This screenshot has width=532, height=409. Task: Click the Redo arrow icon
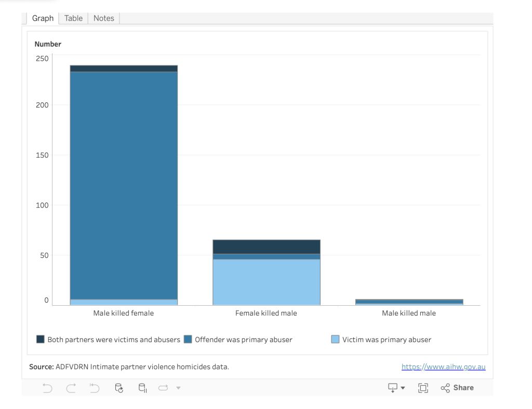tap(71, 388)
